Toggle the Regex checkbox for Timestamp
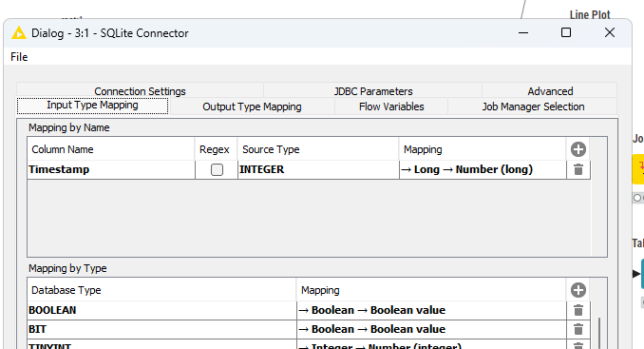 click(x=217, y=170)
